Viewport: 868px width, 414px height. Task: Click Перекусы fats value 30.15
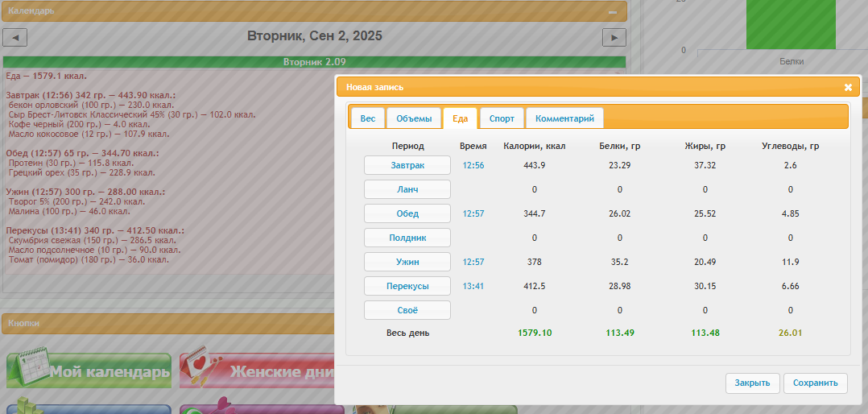click(705, 286)
